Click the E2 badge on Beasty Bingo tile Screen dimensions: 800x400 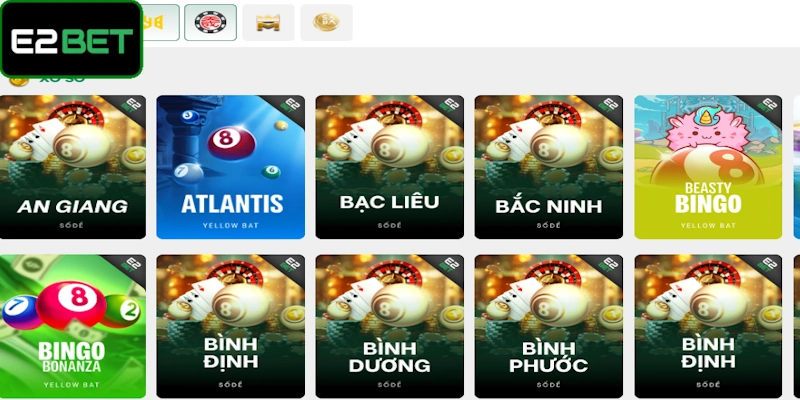click(768, 107)
